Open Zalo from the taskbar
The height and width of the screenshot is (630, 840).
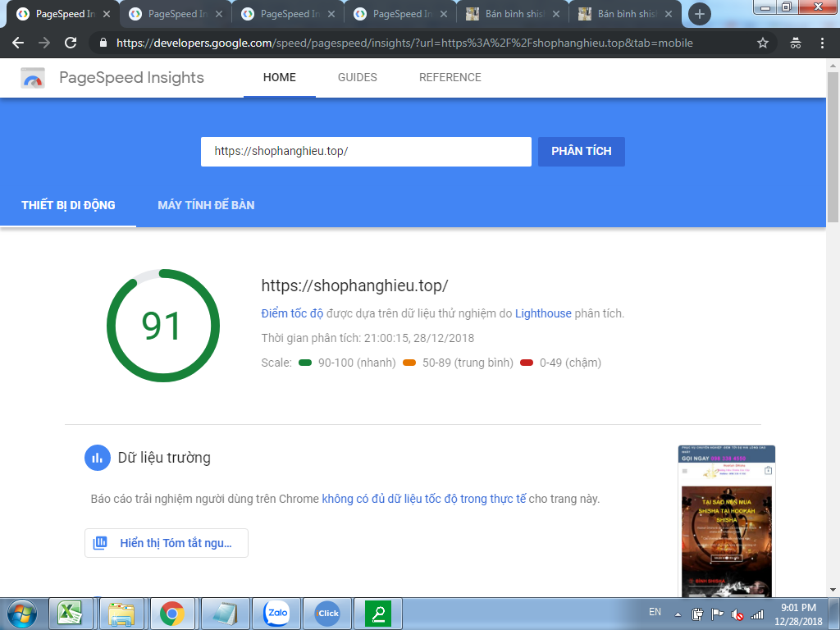(x=276, y=613)
